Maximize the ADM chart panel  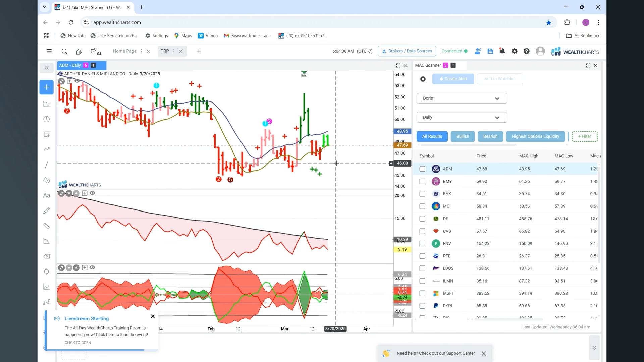pos(398,66)
